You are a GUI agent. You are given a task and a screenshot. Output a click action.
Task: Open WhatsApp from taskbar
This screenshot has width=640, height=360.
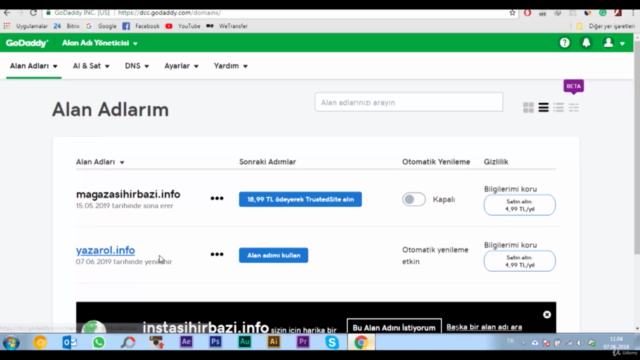click(x=98, y=342)
